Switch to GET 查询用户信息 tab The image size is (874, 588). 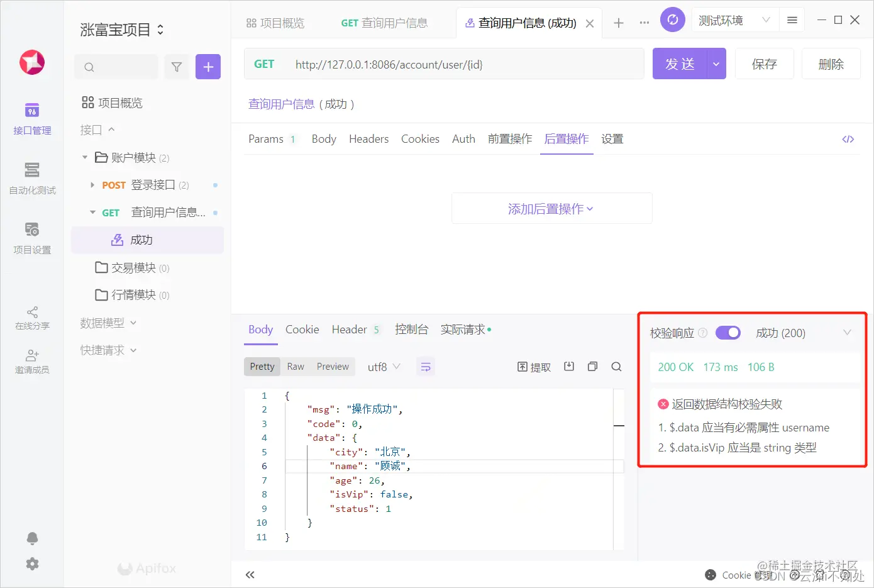[384, 23]
